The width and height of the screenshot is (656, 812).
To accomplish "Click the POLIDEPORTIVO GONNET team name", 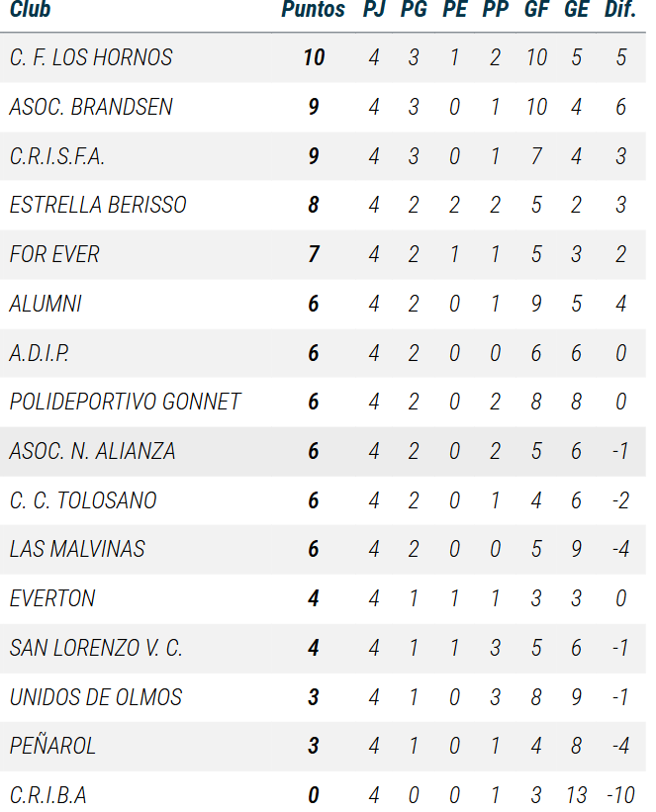I will tap(125, 403).
